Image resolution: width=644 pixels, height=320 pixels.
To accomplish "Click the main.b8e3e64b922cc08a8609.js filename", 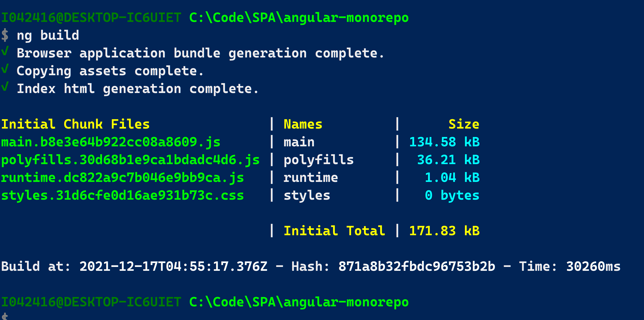I will click(x=111, y=142).
